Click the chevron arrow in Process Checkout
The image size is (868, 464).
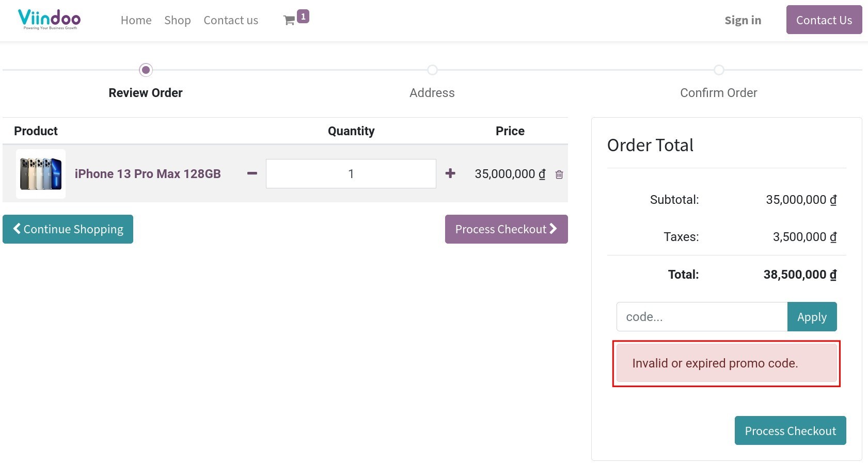pos(553,229)
